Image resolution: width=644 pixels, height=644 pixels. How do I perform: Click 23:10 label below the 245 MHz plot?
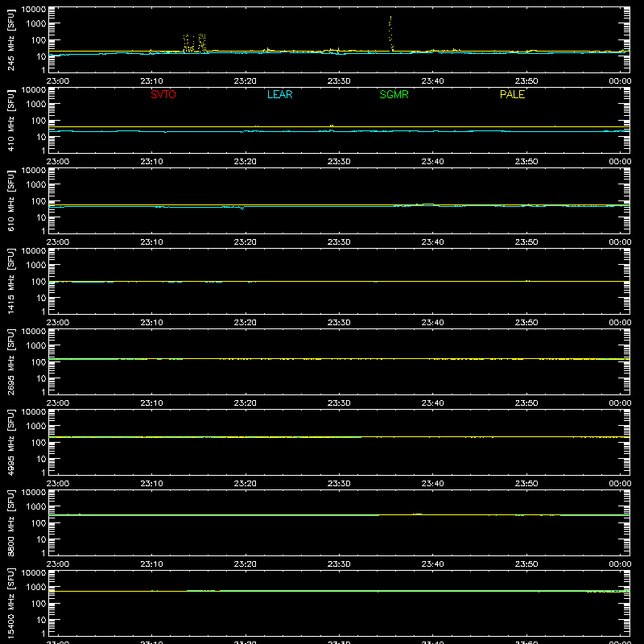click(151, 81)
